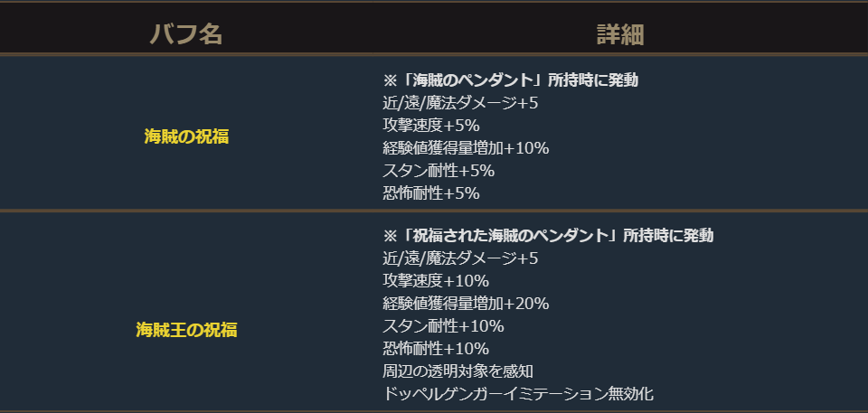The width and height of the screenshot is (868, 413).
Task: Click the 経験値獲得量増加+20% line
Action: [466, 304]
